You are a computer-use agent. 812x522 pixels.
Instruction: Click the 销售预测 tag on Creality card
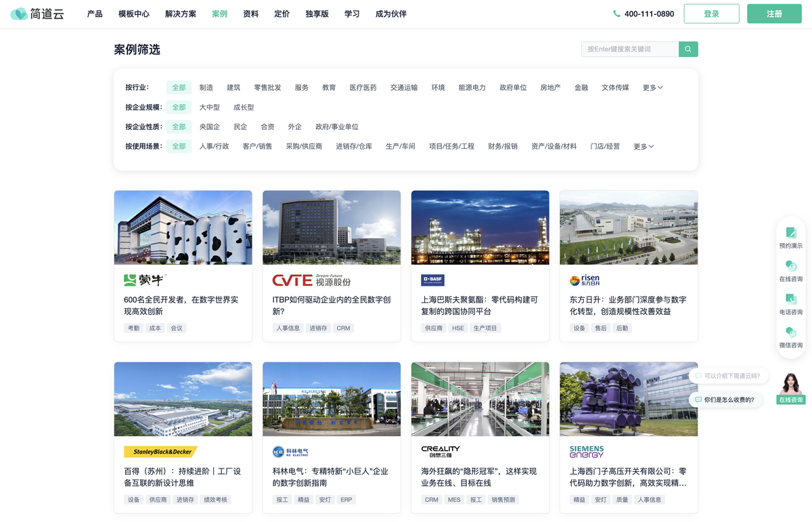click(x=503, y=500)
